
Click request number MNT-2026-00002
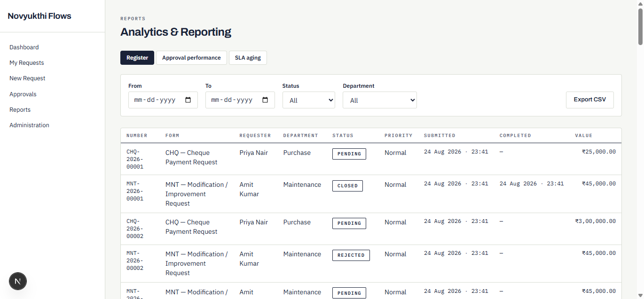pos(135,261)
